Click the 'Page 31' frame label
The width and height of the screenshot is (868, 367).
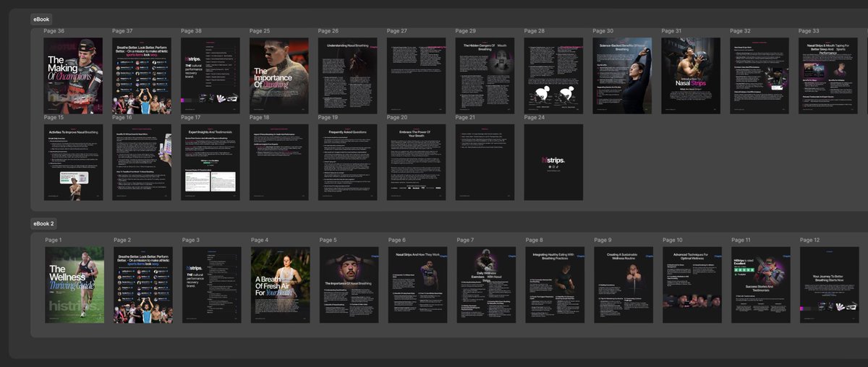[671, 31]
